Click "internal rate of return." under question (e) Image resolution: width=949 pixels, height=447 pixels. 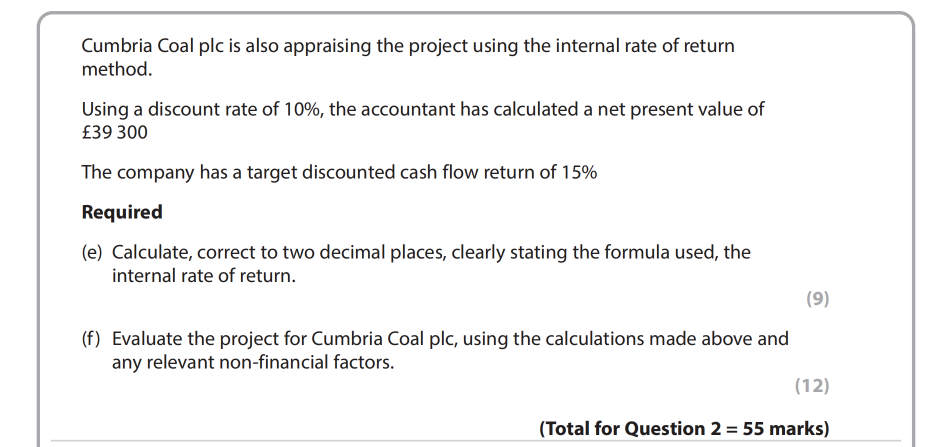[x=203, y=276]
